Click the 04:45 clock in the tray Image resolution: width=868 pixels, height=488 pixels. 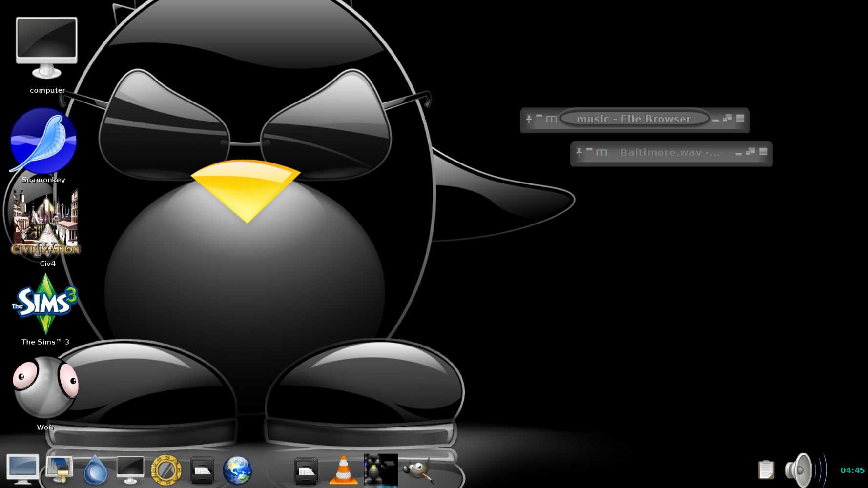[x=852, y=470]
